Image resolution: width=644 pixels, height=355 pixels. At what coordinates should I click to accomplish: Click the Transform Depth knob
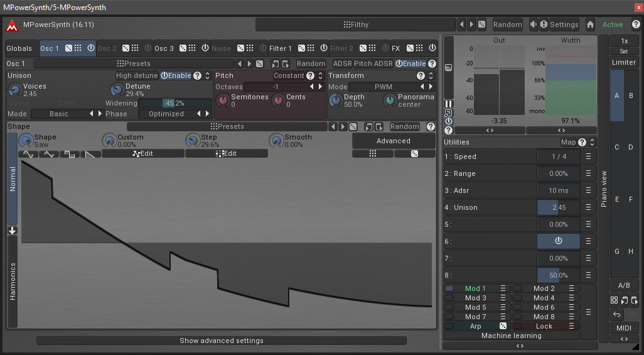pos(336,101)
